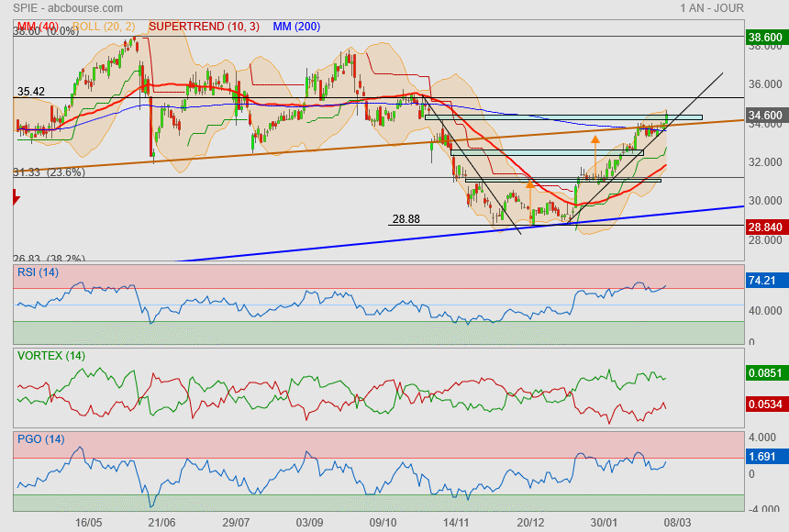Viewport: 789px width, 532px height.
Task: Click the '31.33 (23.6%)' Fibonacci label
Action: 49,172
